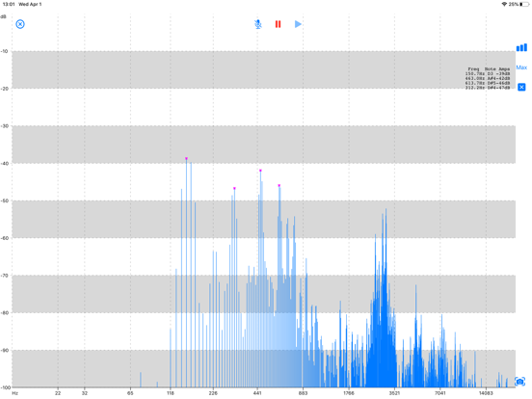
Task: Close the spectrum analyzer with circled X
Action: click(x=20, y=24)
